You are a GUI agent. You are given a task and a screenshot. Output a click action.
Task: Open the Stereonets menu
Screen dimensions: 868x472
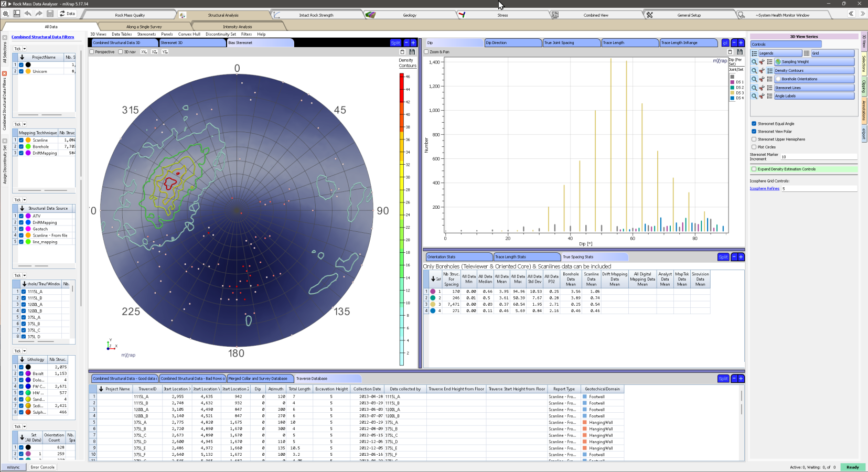146,34
